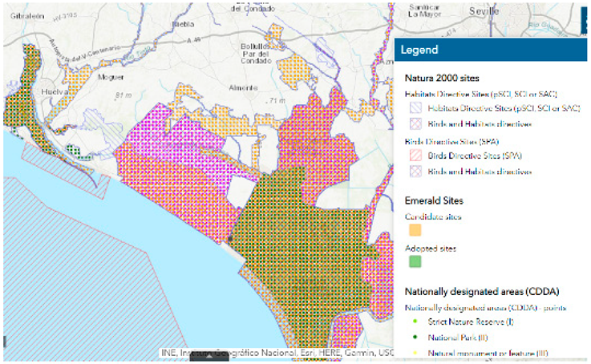The width and height of the screenshot is (591, 364).
Task: Click the dark green National Park (II) dot
Action: (415, 338)
